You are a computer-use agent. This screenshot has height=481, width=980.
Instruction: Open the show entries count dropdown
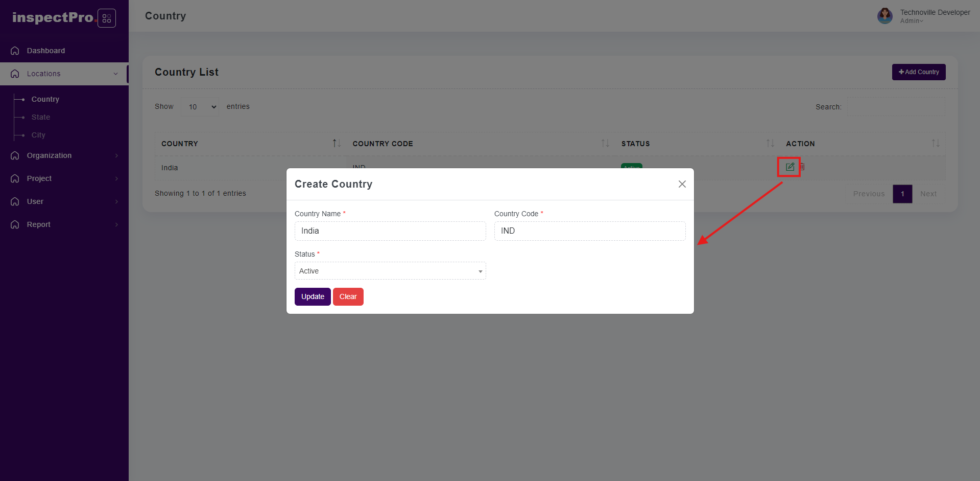pyautogui.click(x=200, y=107)
